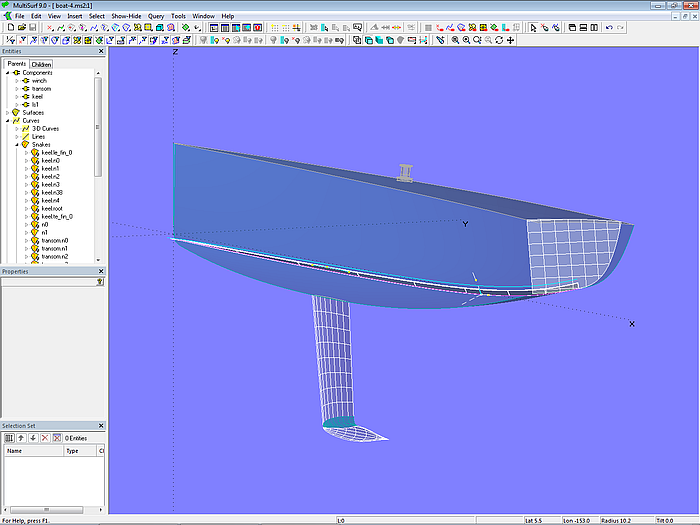Open the Query menu
This screenshot has width=700, height=525.
(156, 16)
